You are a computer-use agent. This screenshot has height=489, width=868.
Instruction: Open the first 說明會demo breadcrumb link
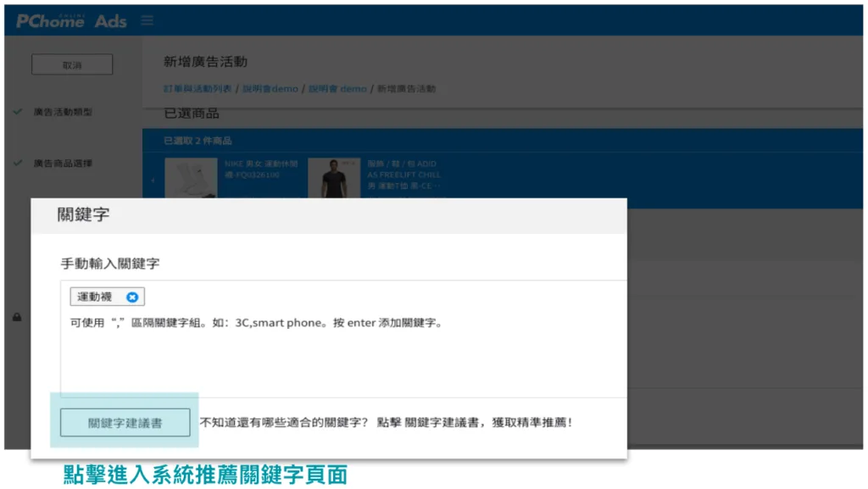tap(270, 89)
